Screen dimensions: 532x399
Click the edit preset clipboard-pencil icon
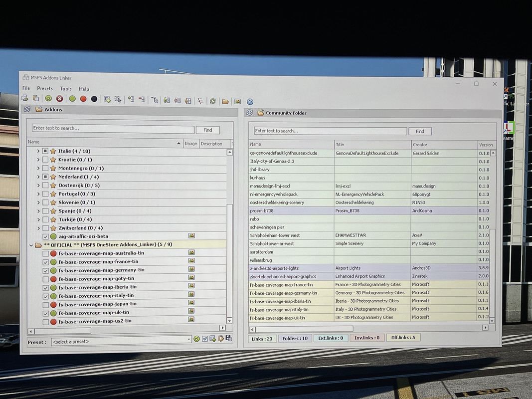click(221, 338)
